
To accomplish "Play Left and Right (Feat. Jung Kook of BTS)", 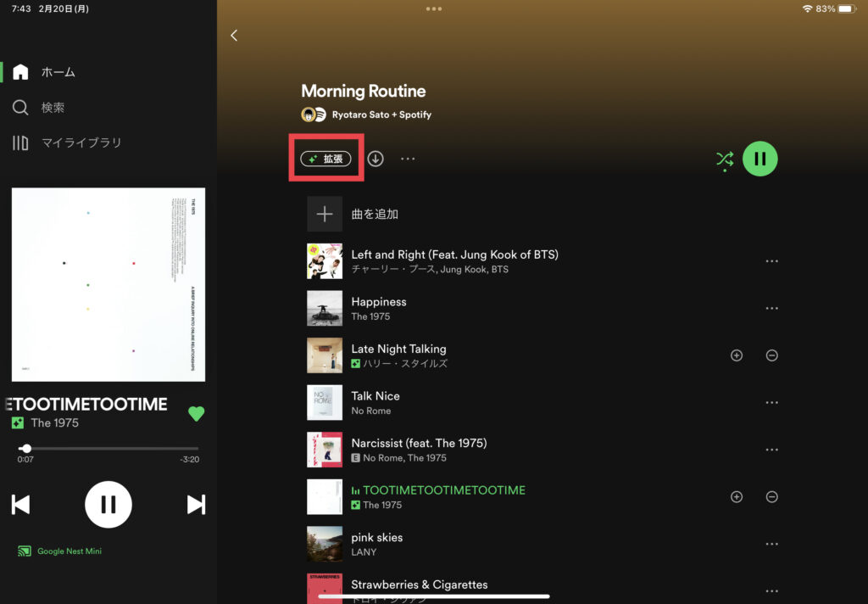I will coord(454,254).
